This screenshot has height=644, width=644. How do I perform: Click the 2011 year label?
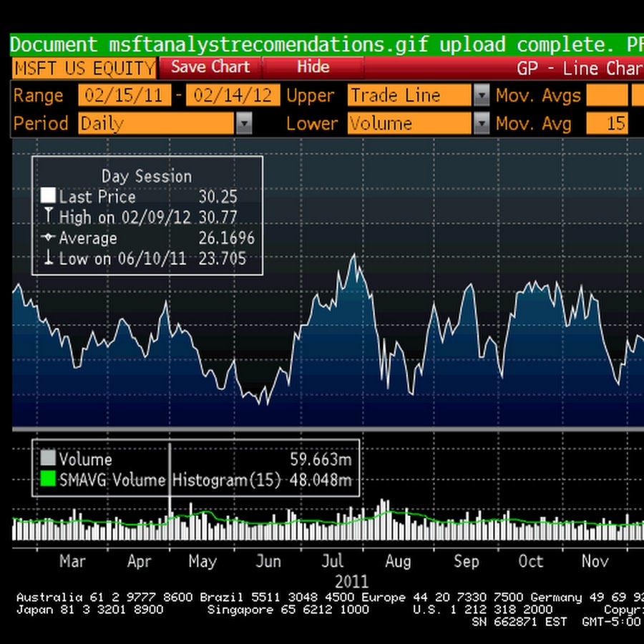(351, 582)
